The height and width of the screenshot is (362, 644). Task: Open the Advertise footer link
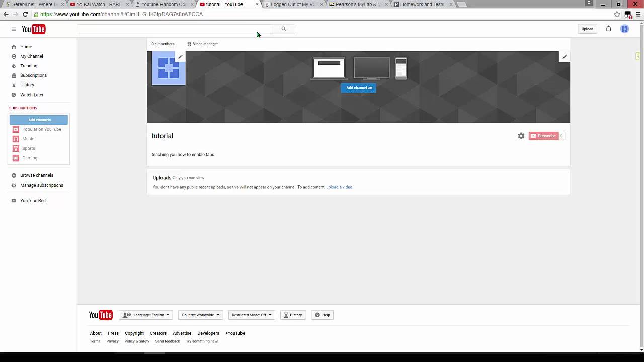[x=182, y=333]
